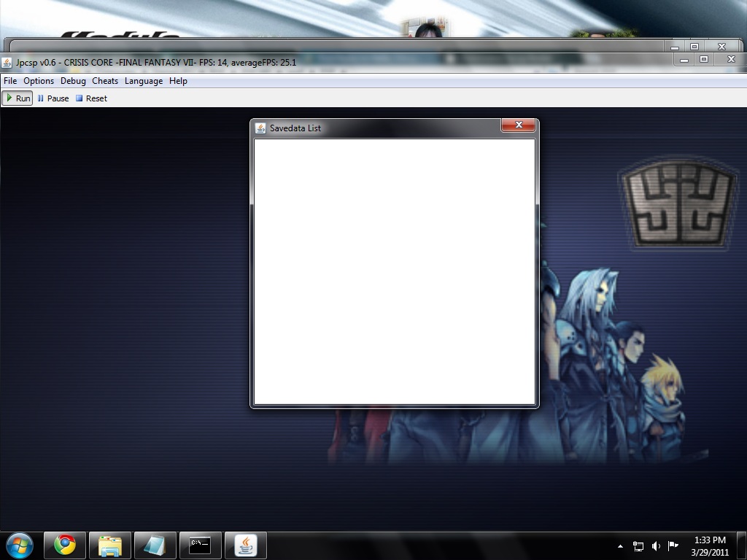The height and width of the screenshot is (560, 747).
Task: Click the Run button in the toolbar
Action: 18,98
